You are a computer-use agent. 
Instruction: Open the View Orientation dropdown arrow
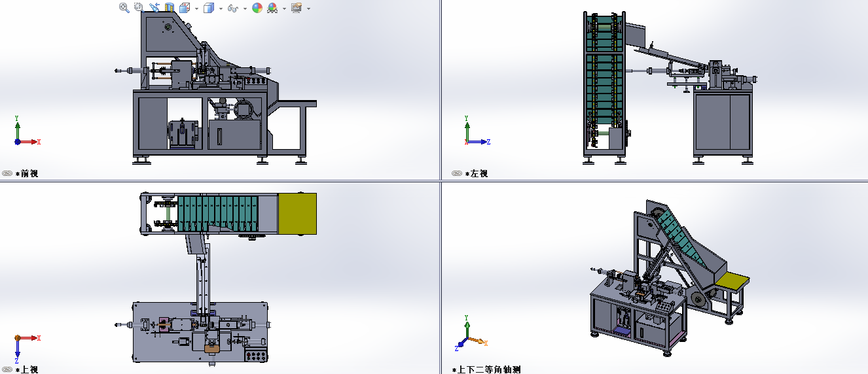(x=196, y=8)
